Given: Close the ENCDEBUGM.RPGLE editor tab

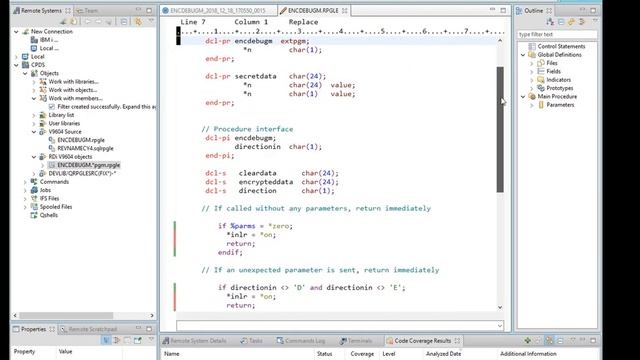Looking at the screenshot, I should click(345, 11).
